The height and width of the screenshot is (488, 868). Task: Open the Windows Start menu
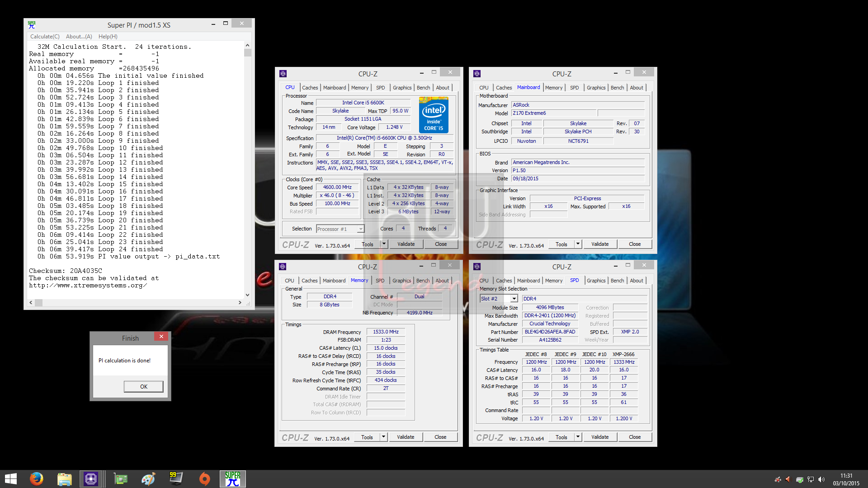[11, 479]
